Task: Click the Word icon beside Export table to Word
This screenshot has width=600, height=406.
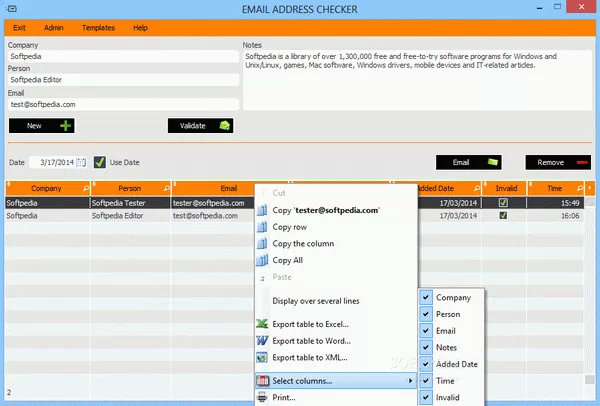Action: coord(262,341)
